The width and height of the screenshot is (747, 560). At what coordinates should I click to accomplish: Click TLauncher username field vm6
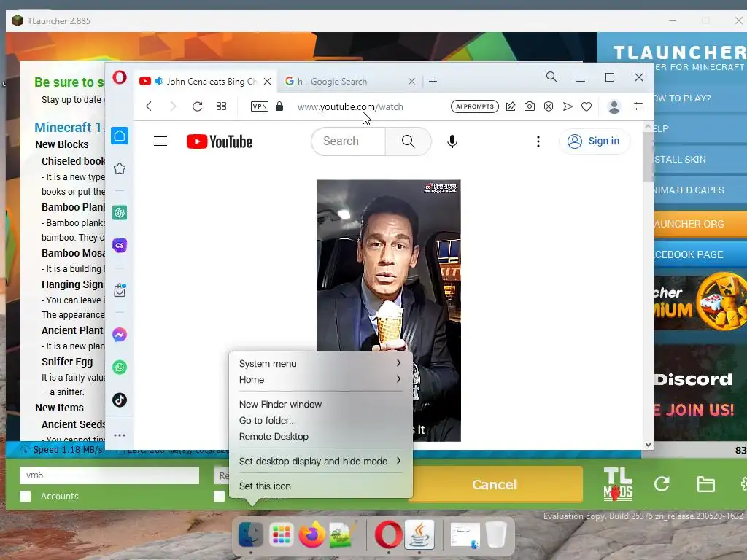coord(109,475)
